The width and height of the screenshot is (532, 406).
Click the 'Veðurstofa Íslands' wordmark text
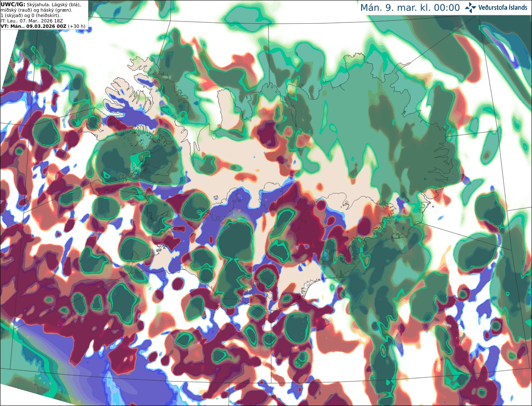[x=503, y=7]
